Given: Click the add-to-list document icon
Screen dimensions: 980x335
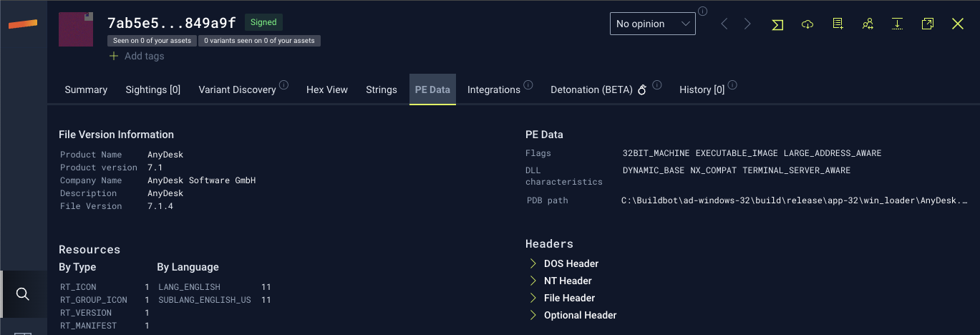Looking at the screenshot, I should pos(838,24).
